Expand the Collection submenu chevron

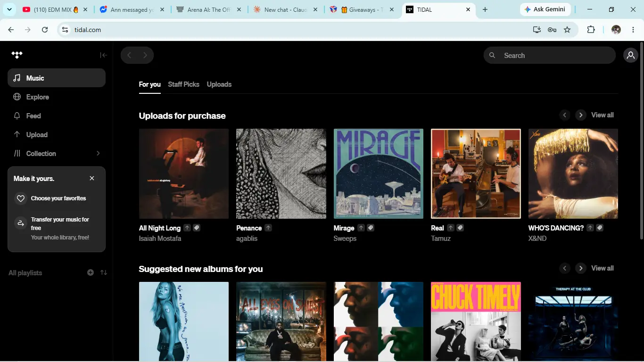(x=98, y=153)
